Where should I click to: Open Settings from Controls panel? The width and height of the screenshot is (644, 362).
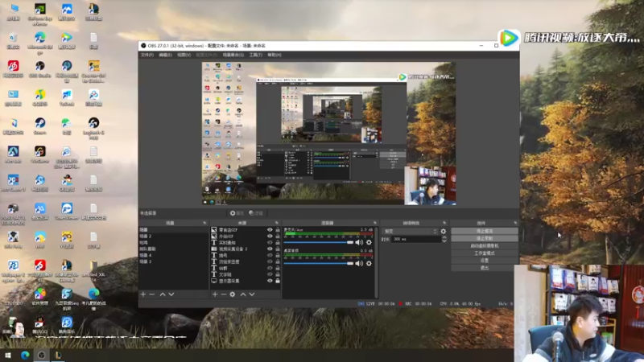pyautogui.click(x=485, y=261)
